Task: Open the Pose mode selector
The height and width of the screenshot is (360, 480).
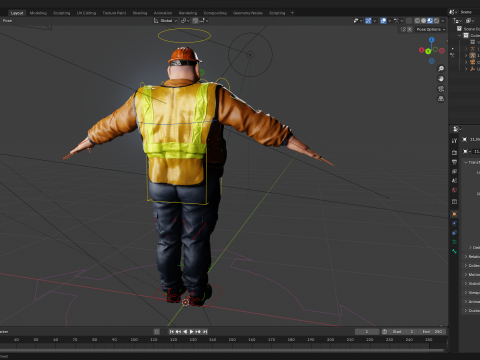Action: coord(7,21)
